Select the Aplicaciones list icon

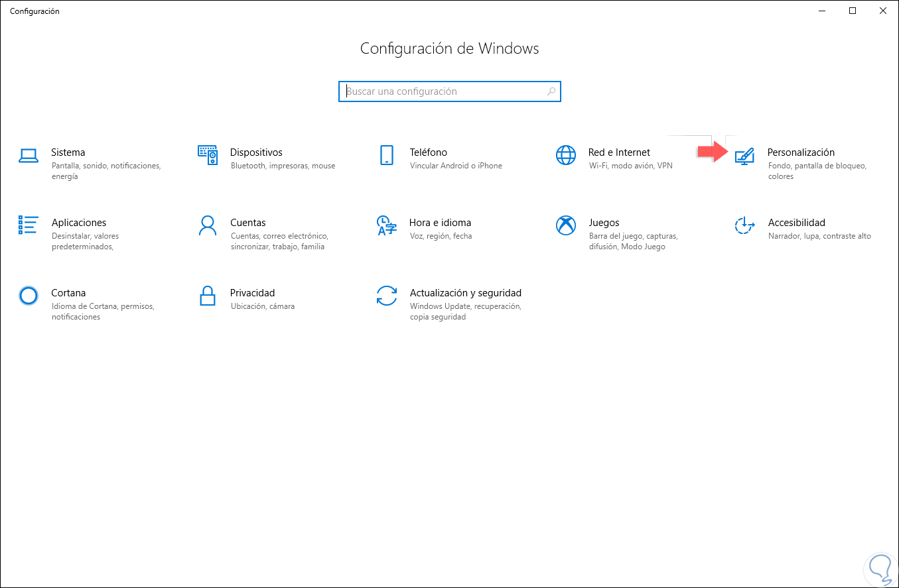pyautogui.click(x=29, y=225)
